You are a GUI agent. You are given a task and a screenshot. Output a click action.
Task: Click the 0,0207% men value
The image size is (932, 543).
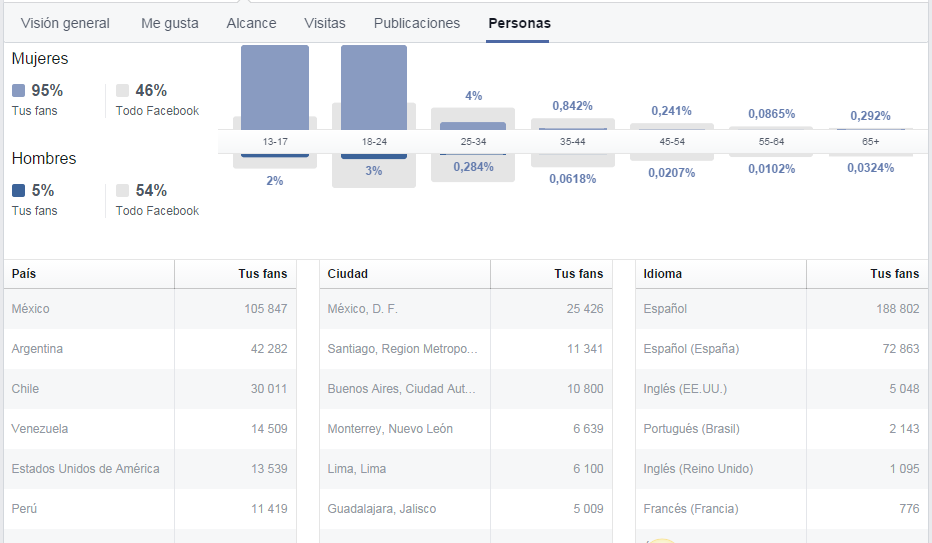pyautogui.click(x=672, y=172)
